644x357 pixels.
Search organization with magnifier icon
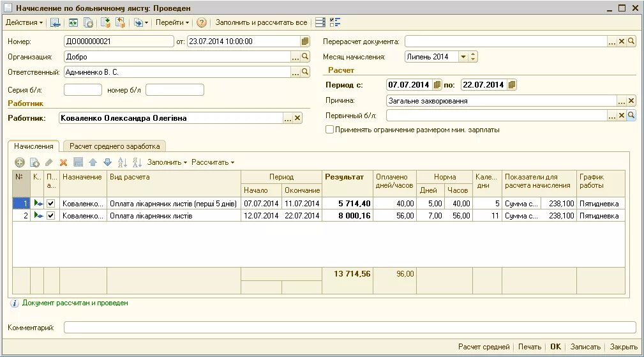(x=304, y=57)
